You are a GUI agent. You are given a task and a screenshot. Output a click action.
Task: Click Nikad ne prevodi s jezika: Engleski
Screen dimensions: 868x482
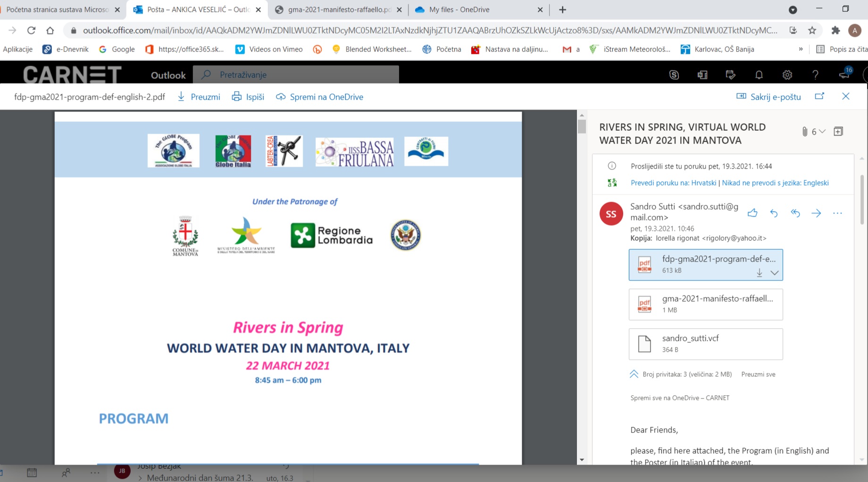[x=775, y=183]
